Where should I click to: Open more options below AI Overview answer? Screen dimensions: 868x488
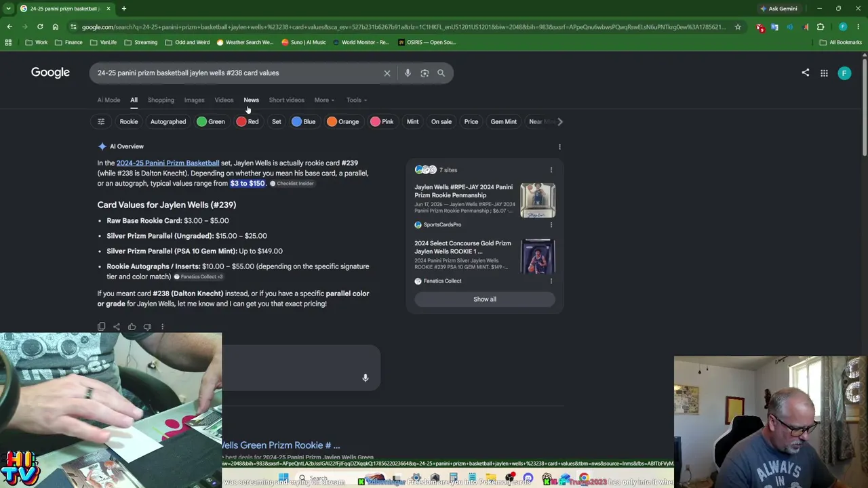tap(162, 327)
